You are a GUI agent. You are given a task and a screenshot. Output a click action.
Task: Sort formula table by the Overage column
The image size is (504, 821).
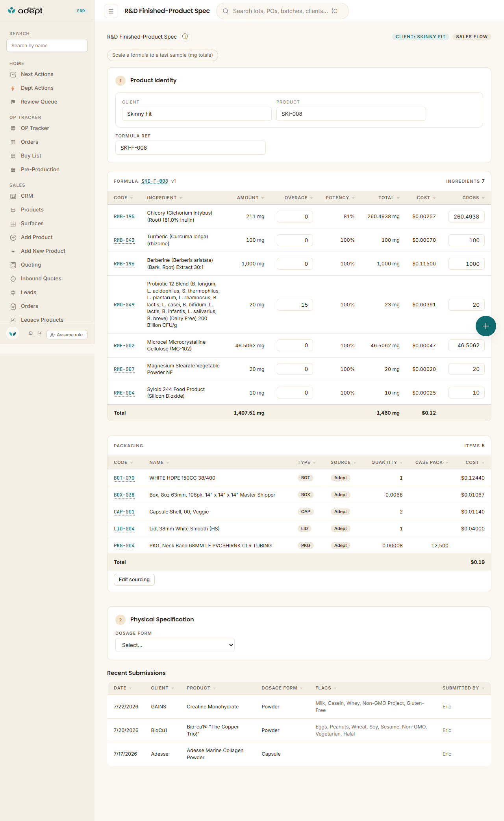click(x=298, y=198)
